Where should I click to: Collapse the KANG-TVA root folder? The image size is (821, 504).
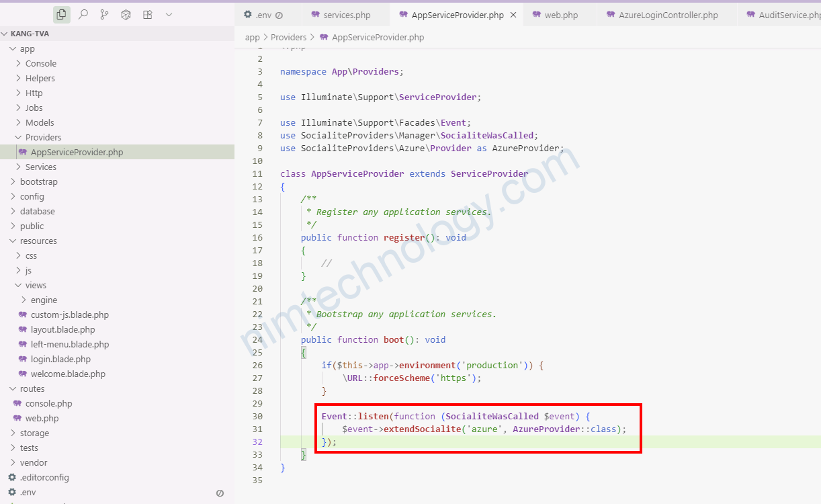[5, 34]
